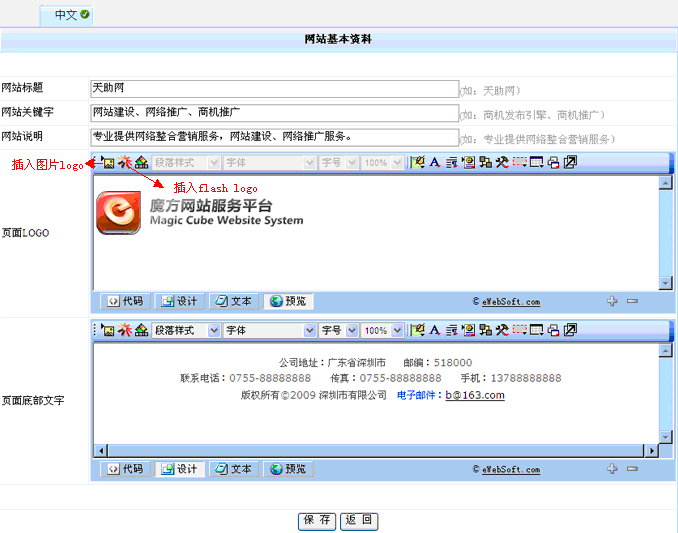Open component menu icon in footer editor toolbar
The height and width of the screenshot is (533, 678).
(x=468, y=330)
